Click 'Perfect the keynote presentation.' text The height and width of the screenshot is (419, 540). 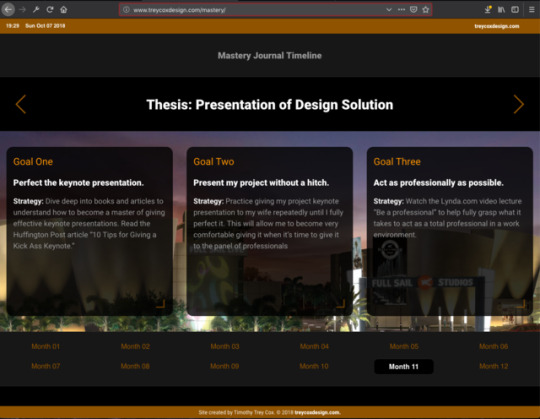click(79, 183)
